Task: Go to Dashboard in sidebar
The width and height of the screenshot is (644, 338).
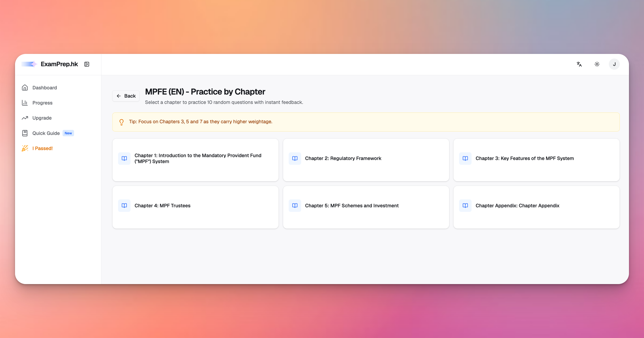Action: [45, 88]
